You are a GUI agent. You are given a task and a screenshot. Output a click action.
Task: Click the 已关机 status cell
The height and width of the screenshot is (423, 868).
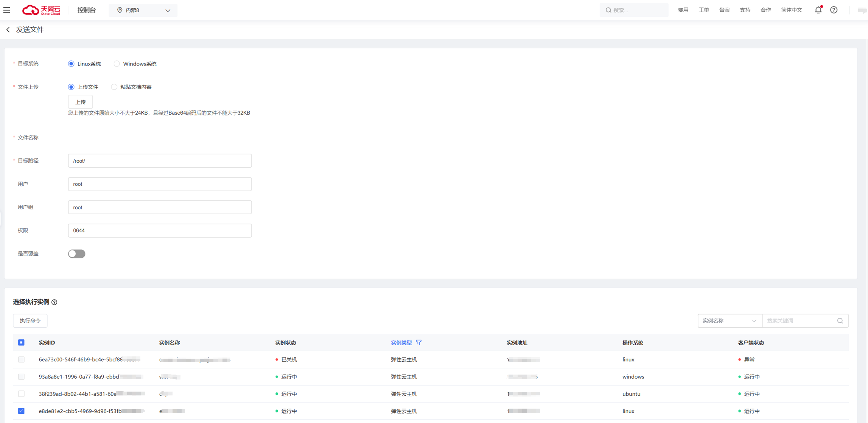point(286,359)
